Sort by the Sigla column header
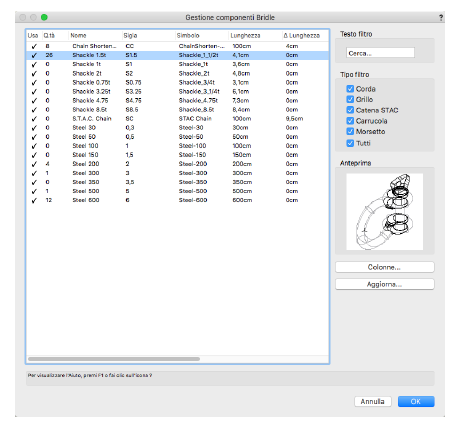The image size is (458, 426). tap(130, 35)
